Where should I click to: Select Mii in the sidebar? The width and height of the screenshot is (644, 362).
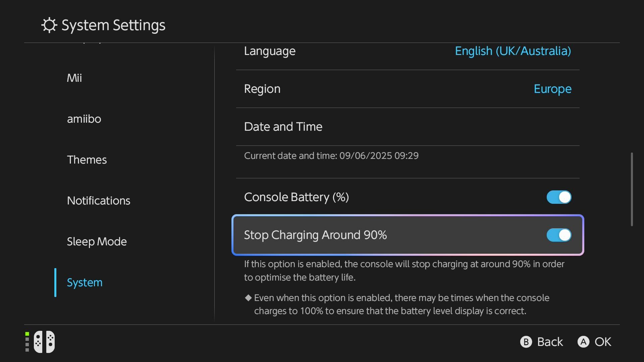click(x=74, y=78)
